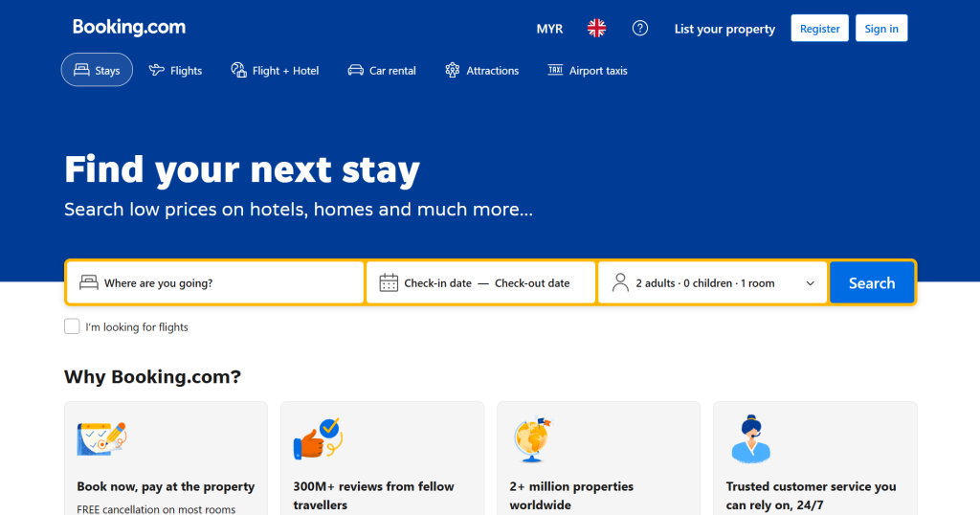Switch to the Flights tab
980x515 pixels.
(176, 70)
